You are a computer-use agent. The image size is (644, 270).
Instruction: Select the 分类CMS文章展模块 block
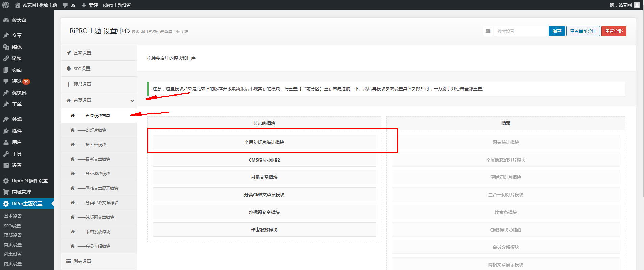coord(264,195)
